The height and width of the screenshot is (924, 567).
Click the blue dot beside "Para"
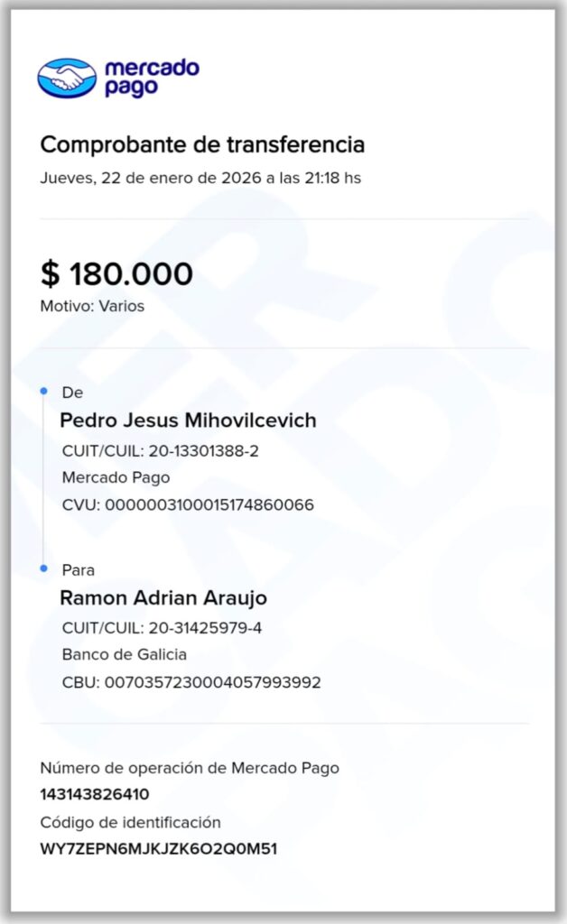[43, 568]
